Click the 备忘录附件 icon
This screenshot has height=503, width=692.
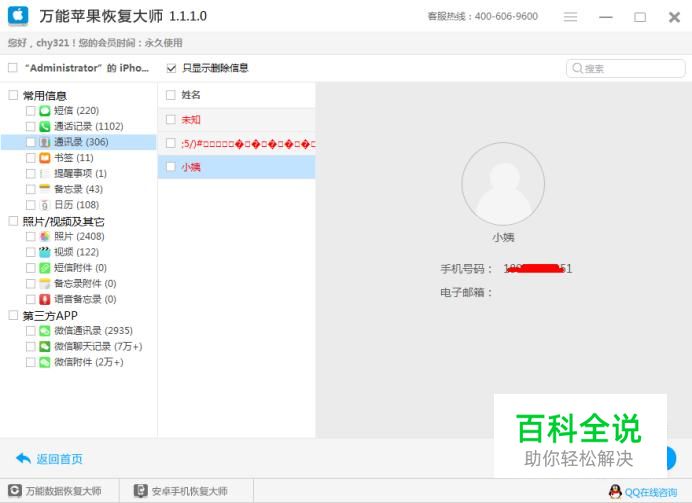45,283
